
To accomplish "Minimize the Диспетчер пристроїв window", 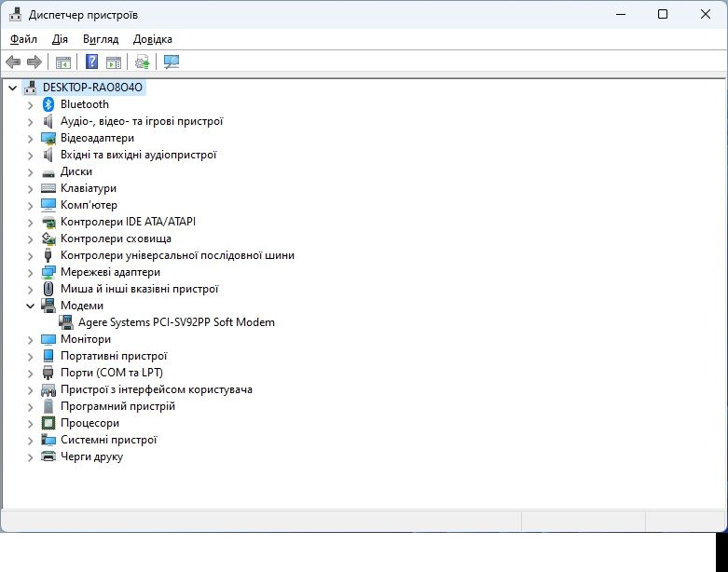I will click(621, 14).
